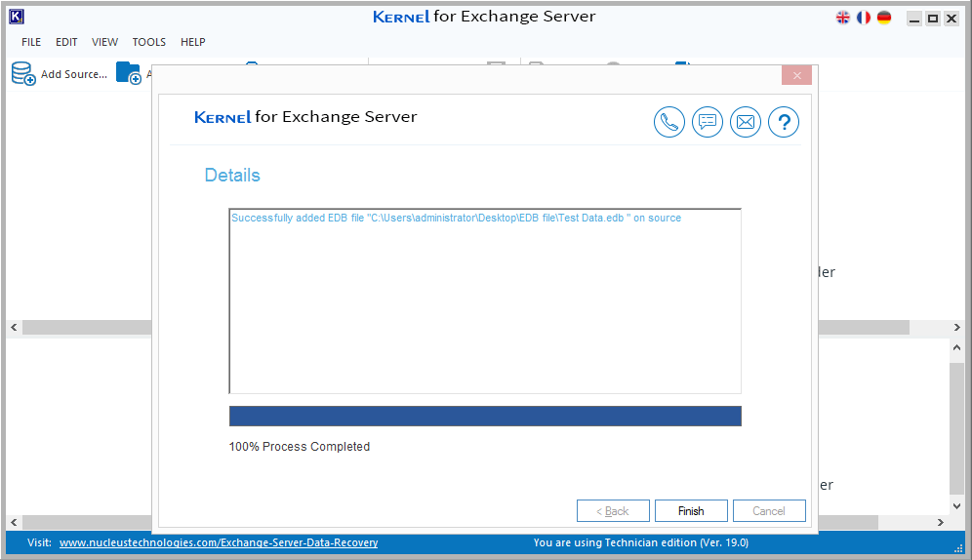Click the phone call support icon
972x560 pixels.
pyautogui.click(x=668, y=122)
